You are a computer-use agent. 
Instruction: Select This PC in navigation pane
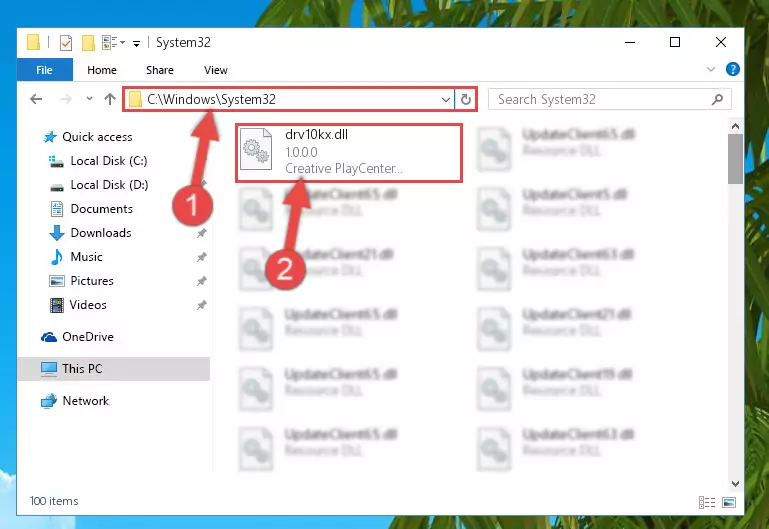(x=114, y=369)
